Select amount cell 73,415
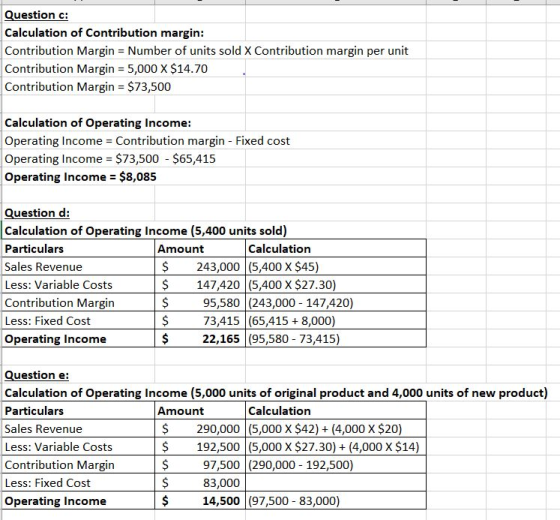Viewport: 560px width, 520px height. coord(200,321)
